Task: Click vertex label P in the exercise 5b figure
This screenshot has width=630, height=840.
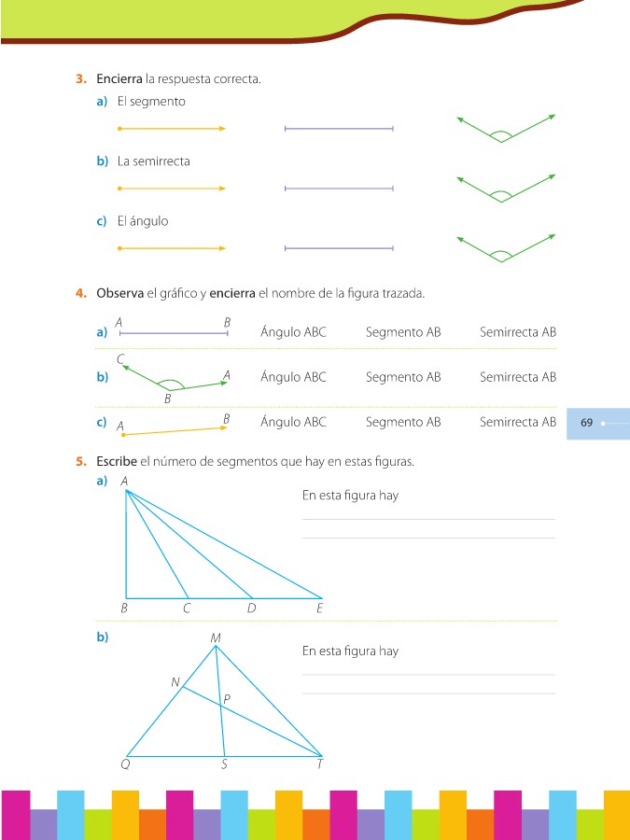Action: point(227,698)
